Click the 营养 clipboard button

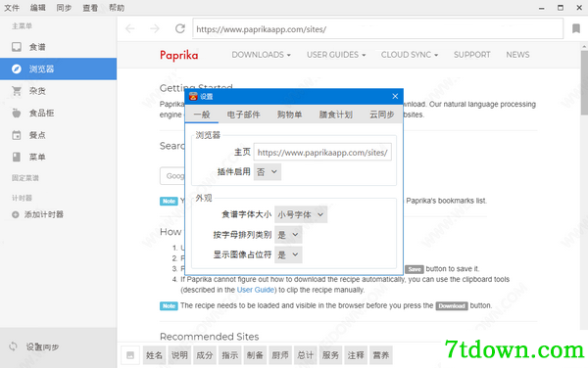coord(380,355)
